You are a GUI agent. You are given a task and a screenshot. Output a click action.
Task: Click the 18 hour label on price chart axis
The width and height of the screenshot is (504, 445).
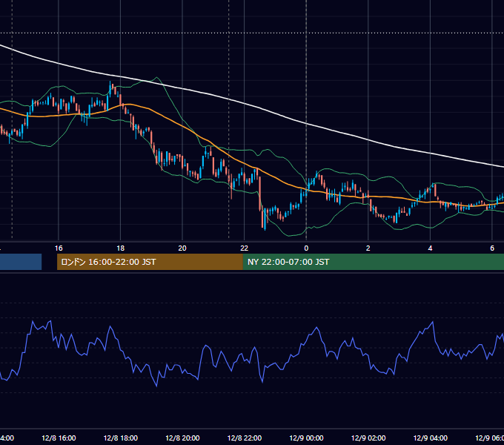(120, 248)
